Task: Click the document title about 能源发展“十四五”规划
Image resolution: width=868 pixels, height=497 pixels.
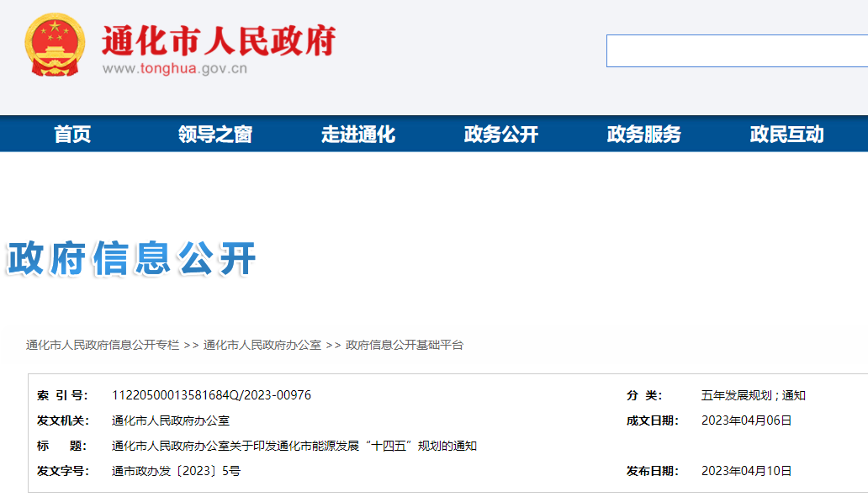Action: click(x=294, y=446)
